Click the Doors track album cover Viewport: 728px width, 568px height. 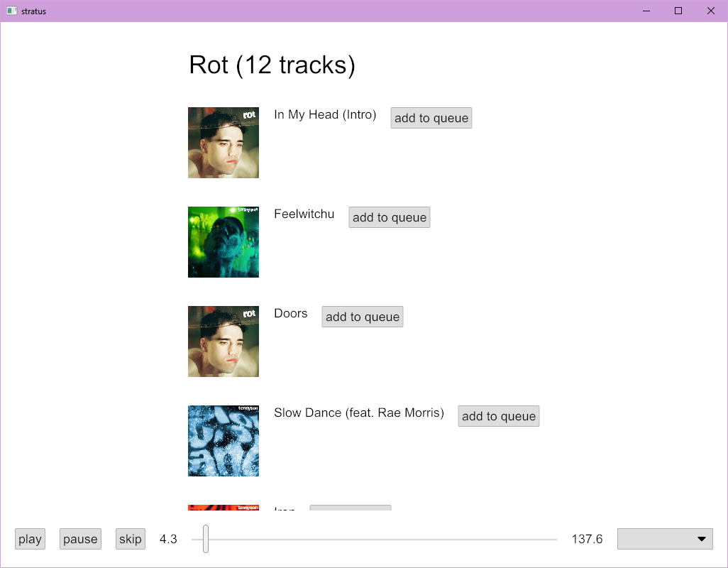(x=224, y=342)
